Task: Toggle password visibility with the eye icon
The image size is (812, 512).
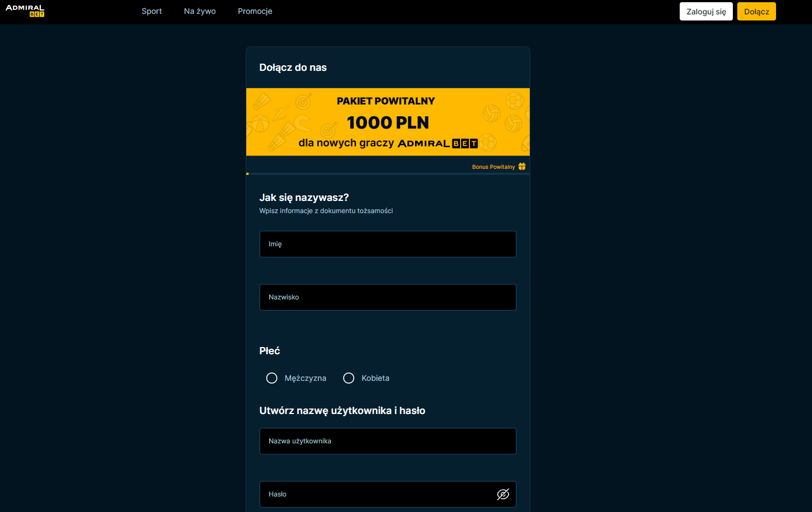Action: click(x=503, y=494)
